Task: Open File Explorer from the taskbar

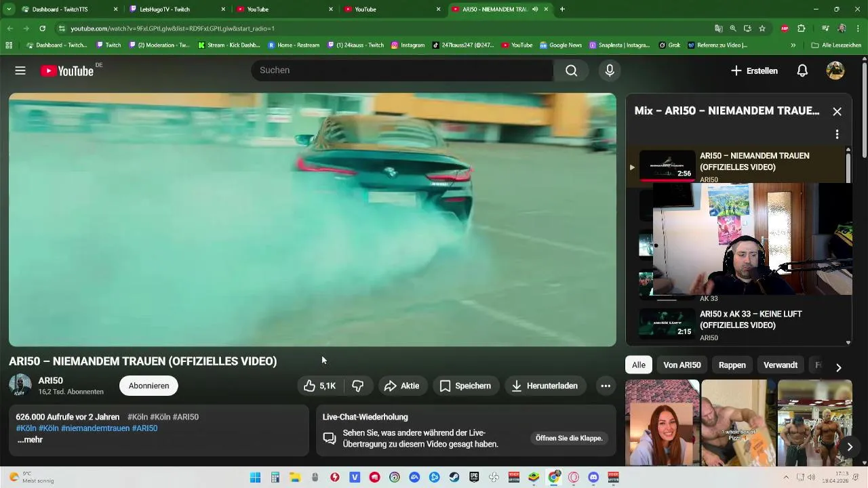Action: pos(295,477)
